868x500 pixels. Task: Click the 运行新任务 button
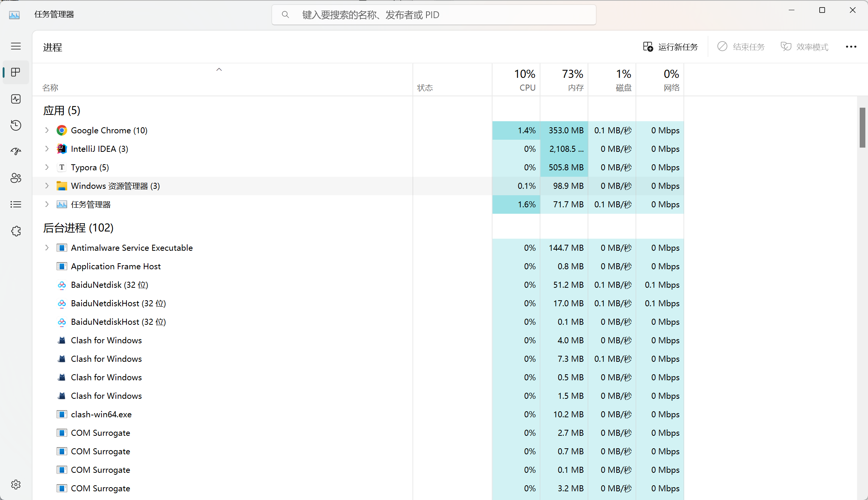[671, 47]
